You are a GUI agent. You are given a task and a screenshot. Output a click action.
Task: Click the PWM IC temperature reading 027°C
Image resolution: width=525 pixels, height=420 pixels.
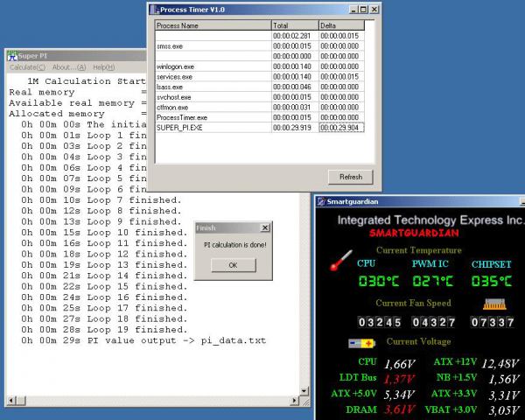[x=432, y=281]
